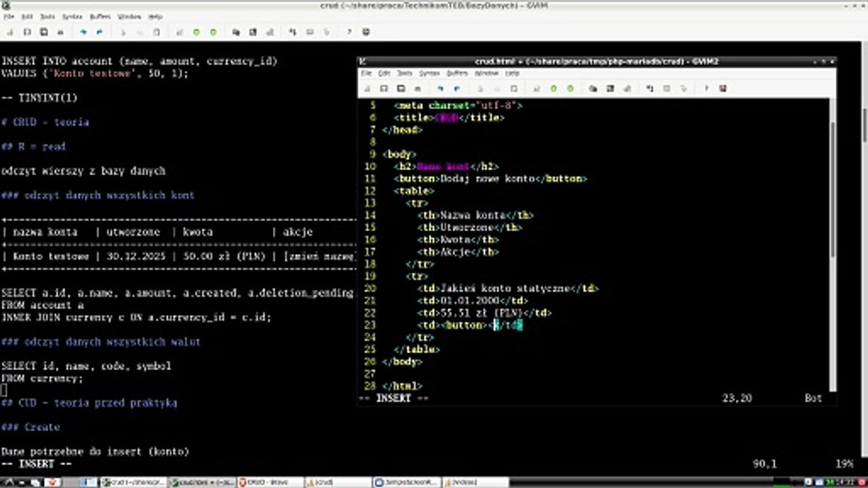Click Print icon in background GVIM toolbar
This screenshot has width=868, height=488.
click(61, 32)
